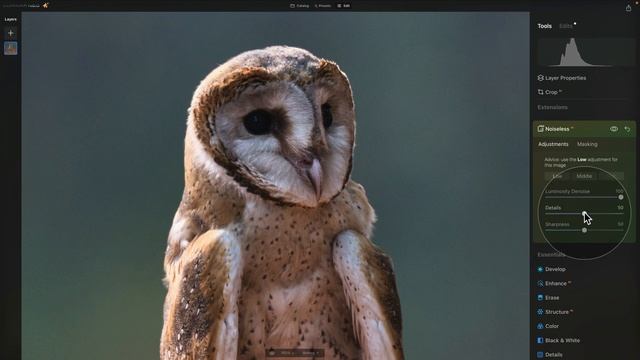640x360 pixels.
Task: Click the histogram display
Action: [586, 52]
